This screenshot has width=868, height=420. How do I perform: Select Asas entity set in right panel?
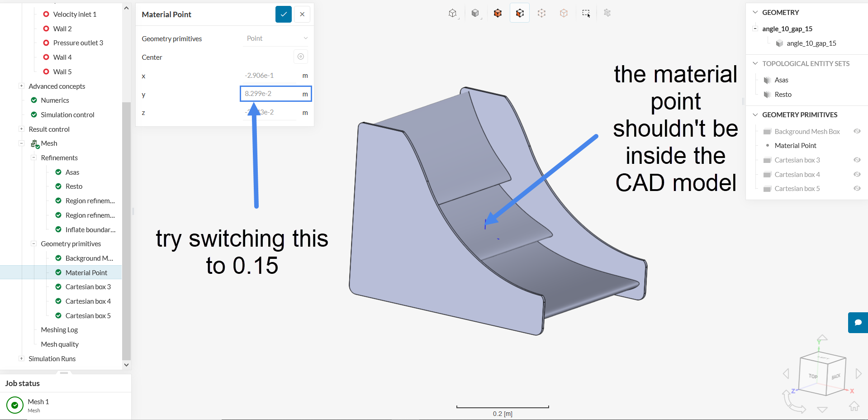pos(781,80)
